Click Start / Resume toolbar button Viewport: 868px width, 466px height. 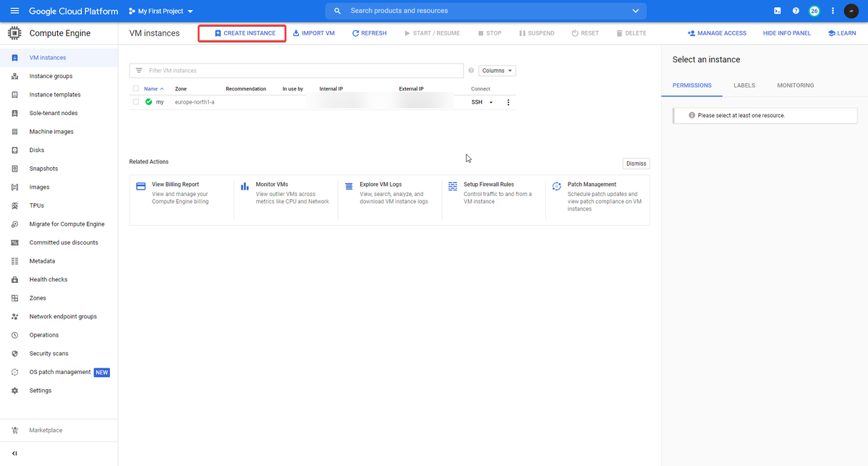coord(433,33)
